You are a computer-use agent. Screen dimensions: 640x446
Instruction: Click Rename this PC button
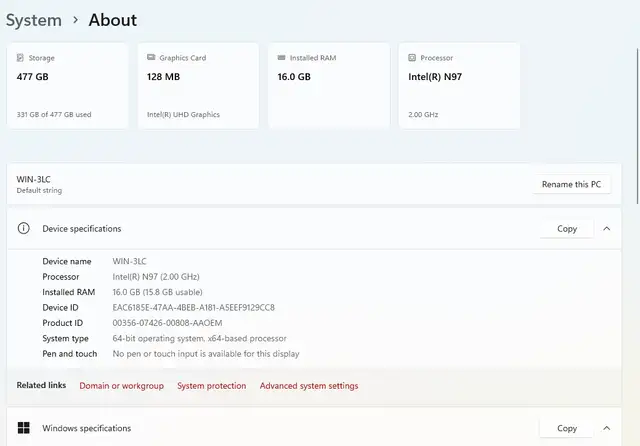[x=571, y=184]
